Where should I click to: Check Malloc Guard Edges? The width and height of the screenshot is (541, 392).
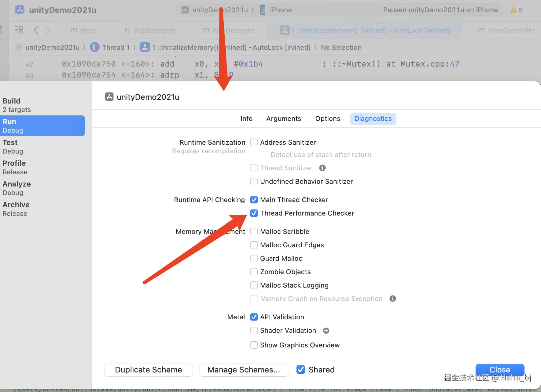point(254,245)
